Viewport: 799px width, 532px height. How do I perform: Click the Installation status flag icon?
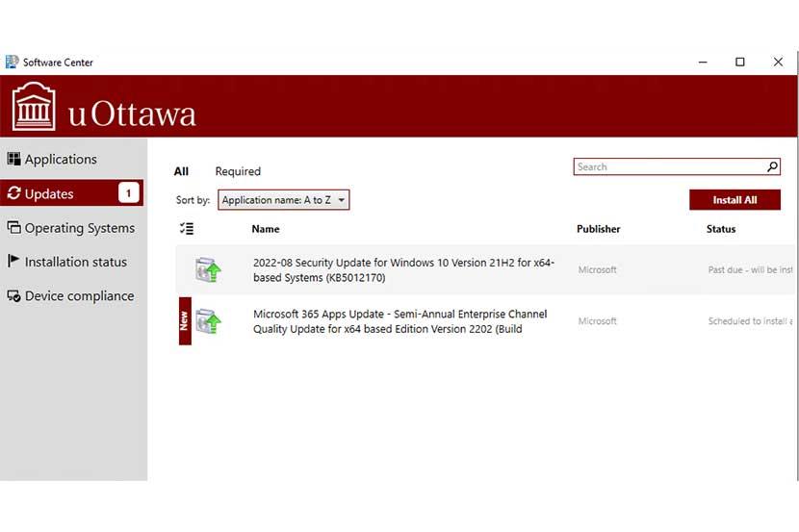point(13,262)
